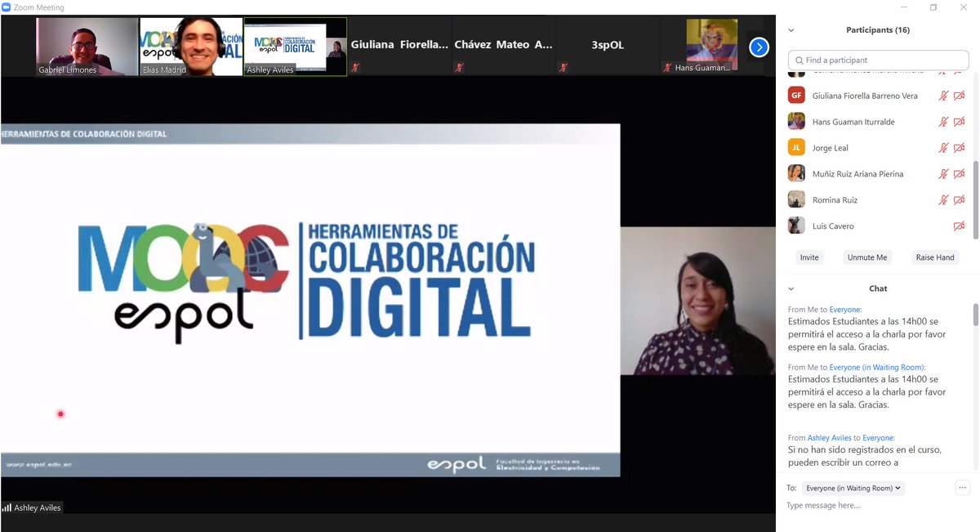980x532 pixels.
Task: Restore down the Zoom Meeting window
Action: (933, 7)
